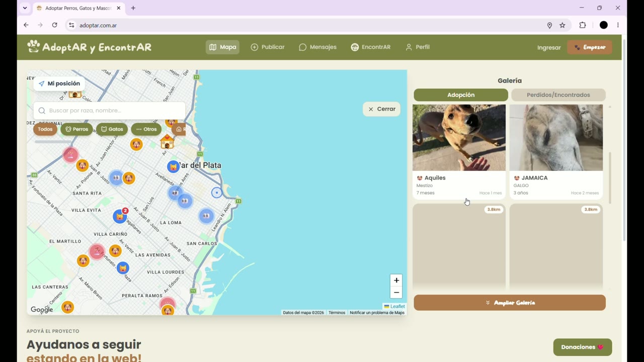Open the map Términos link
Screen dimensions: 644x362
click(337, 313)
